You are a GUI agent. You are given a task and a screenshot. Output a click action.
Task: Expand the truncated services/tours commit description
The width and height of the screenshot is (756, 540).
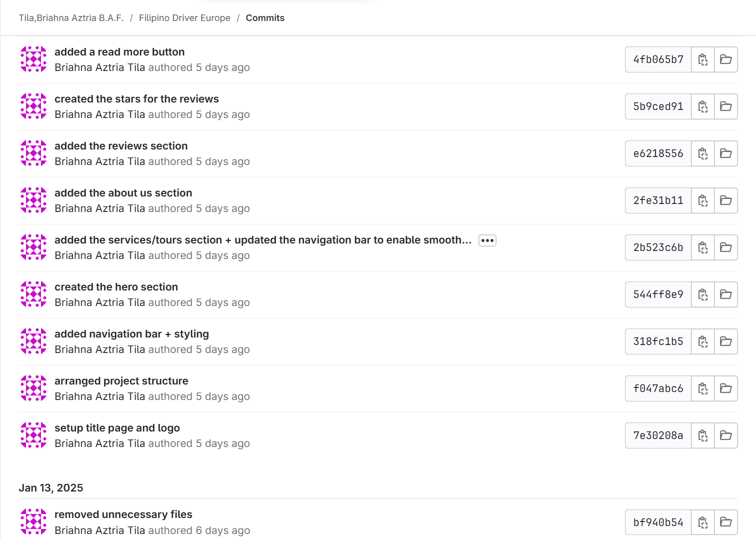pos(487,240)
